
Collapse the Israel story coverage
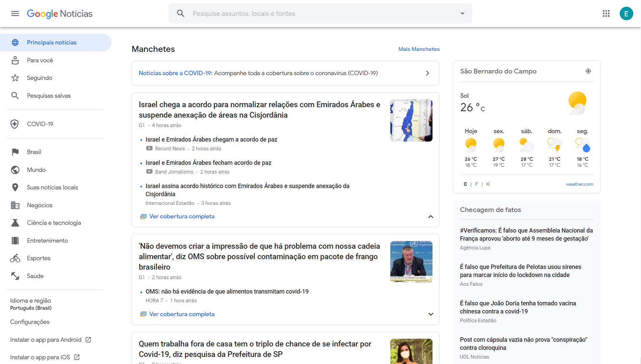pos(430,216)
